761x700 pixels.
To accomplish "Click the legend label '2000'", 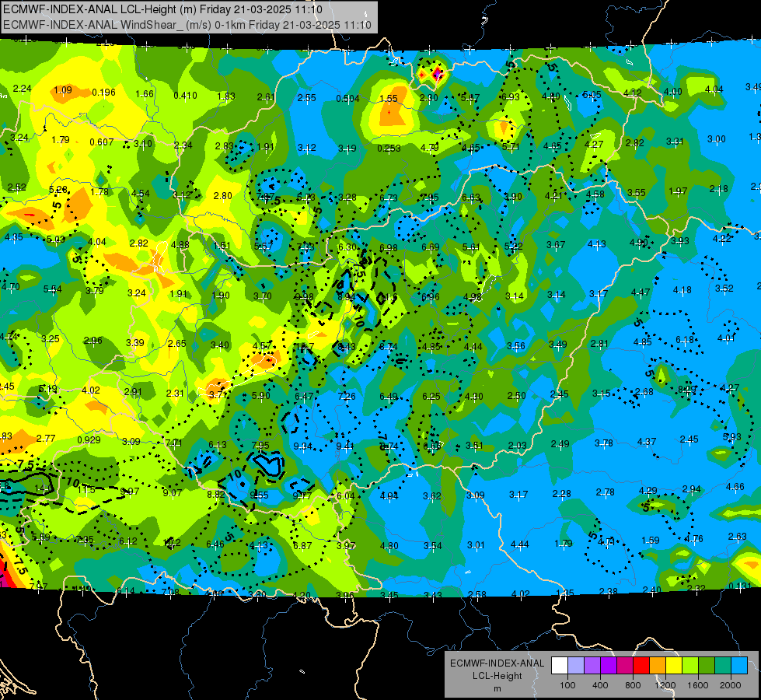I will coord(731,685).
